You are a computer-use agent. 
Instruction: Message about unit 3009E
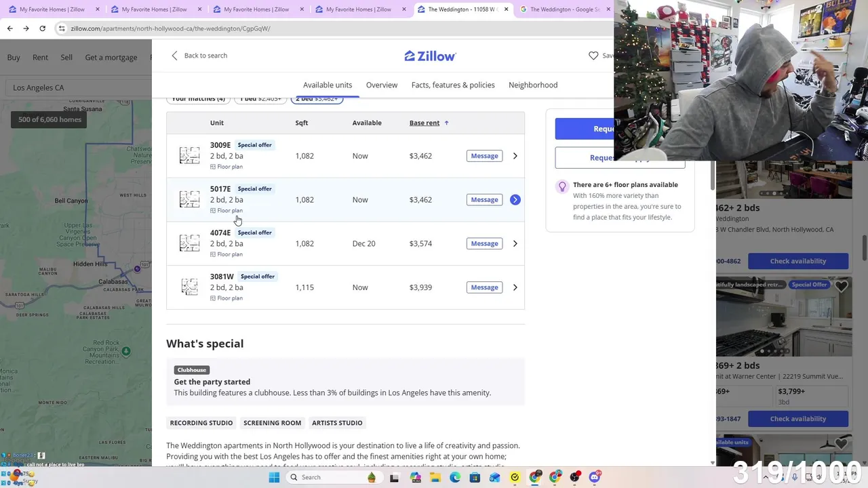484,156
